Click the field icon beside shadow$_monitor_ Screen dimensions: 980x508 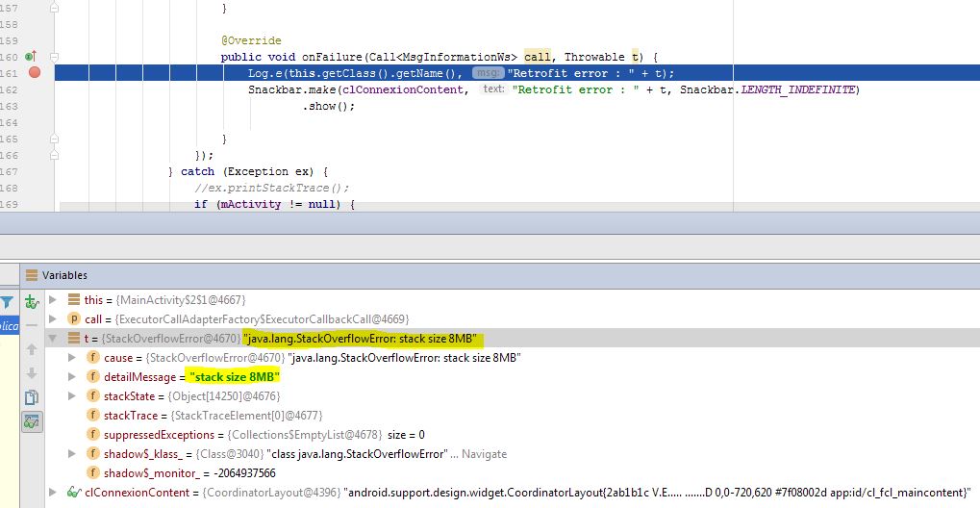[92, 472]
